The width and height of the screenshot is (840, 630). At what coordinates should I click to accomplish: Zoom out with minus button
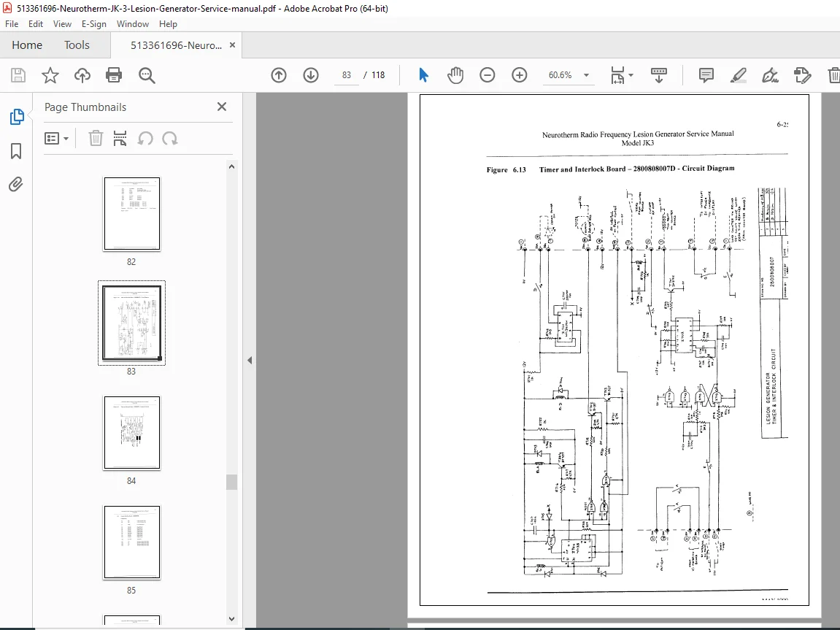tap(487, 75)
